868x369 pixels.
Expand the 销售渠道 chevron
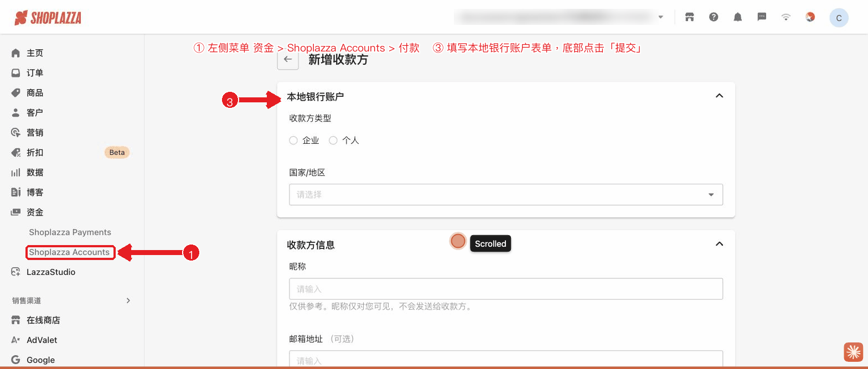click(128, 300)
